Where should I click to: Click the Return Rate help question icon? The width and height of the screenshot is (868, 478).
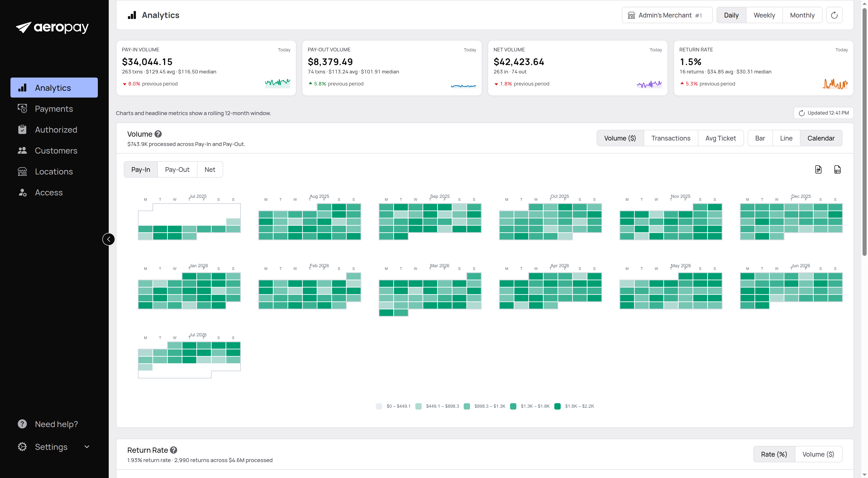(174, 450)
